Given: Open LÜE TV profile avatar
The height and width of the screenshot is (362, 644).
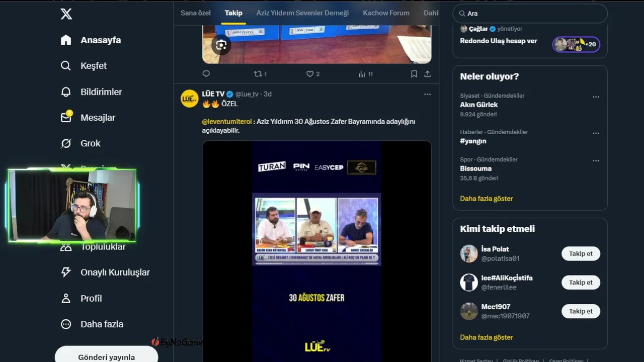Looking at the screenshot, I should point(190,99).
